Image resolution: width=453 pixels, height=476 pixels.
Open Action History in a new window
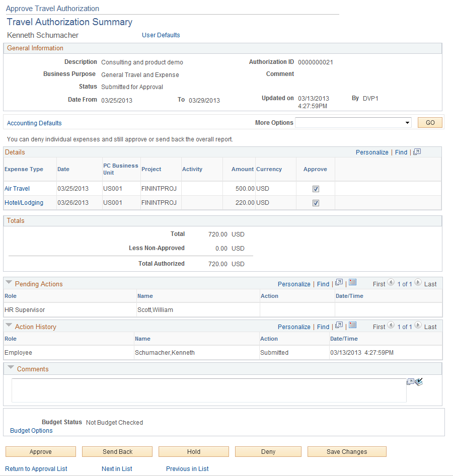point(338,326)
